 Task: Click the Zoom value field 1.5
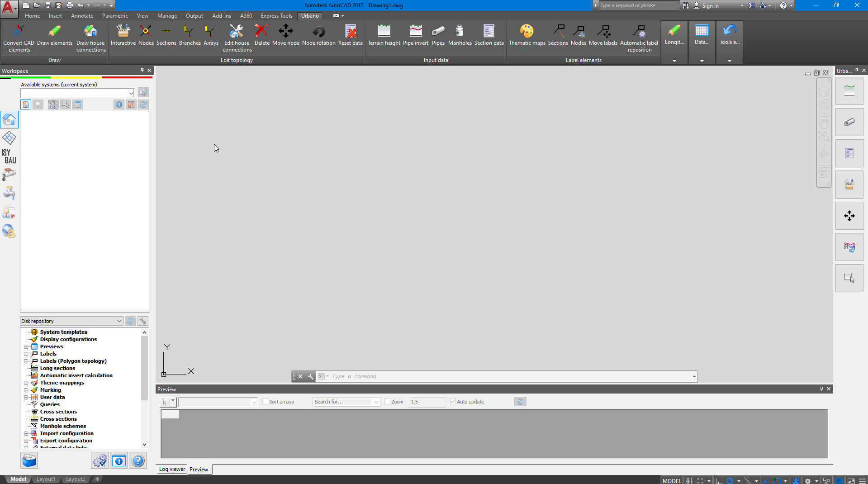[x=427, y=402]
